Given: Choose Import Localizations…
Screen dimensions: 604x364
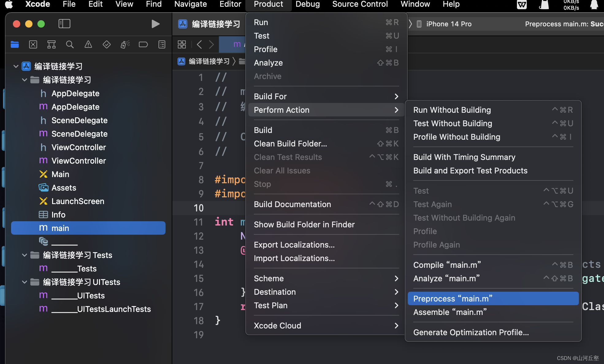Looking at the screenshot, I should (x=326, y=258).
